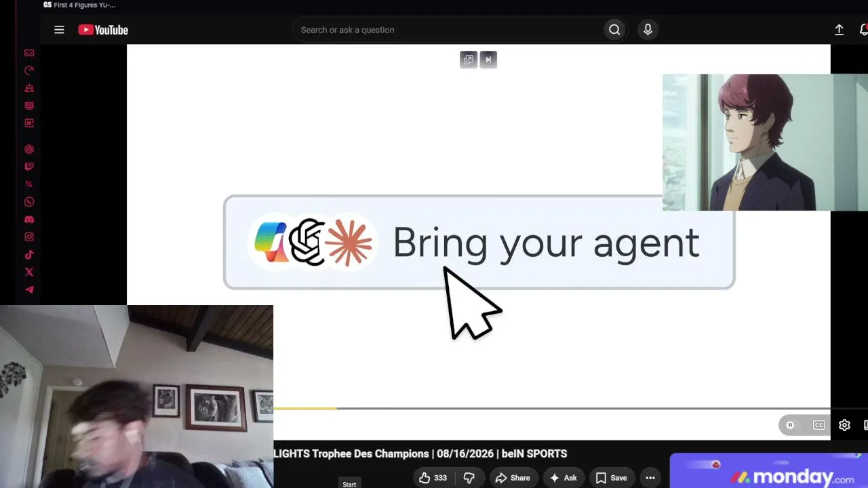Click the video title mentioning beIN SPORTS

(x=420, y=453)
